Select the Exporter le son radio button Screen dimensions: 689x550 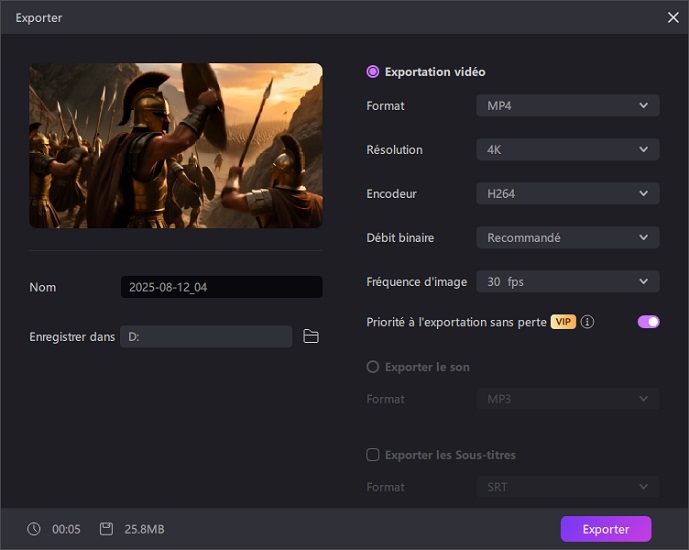click(x=373, y=367)
